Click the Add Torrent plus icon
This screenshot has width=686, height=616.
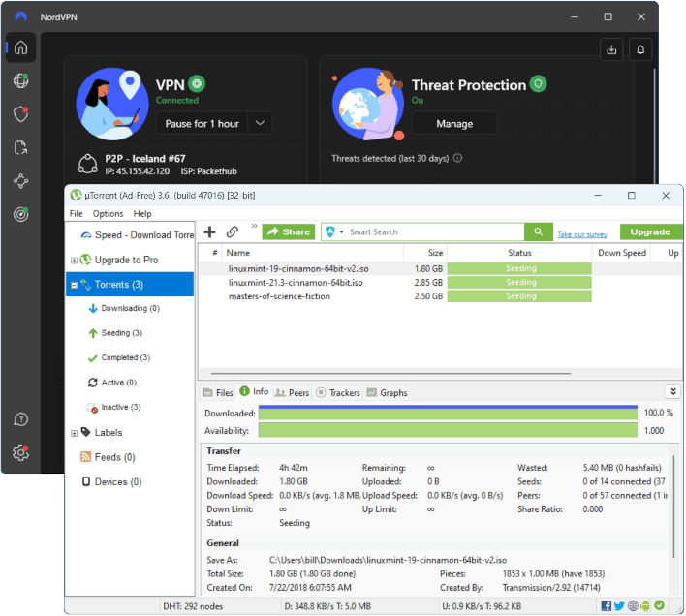point(210,231)
